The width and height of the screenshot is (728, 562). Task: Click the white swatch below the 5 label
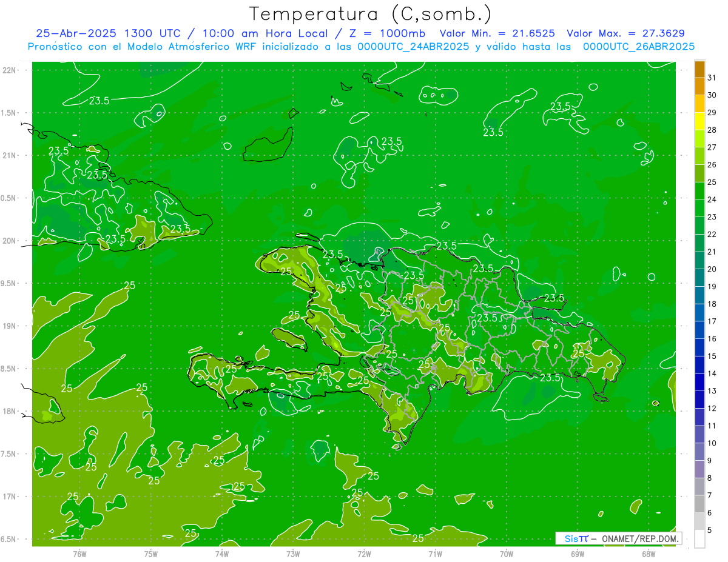(x=699, y=538)
